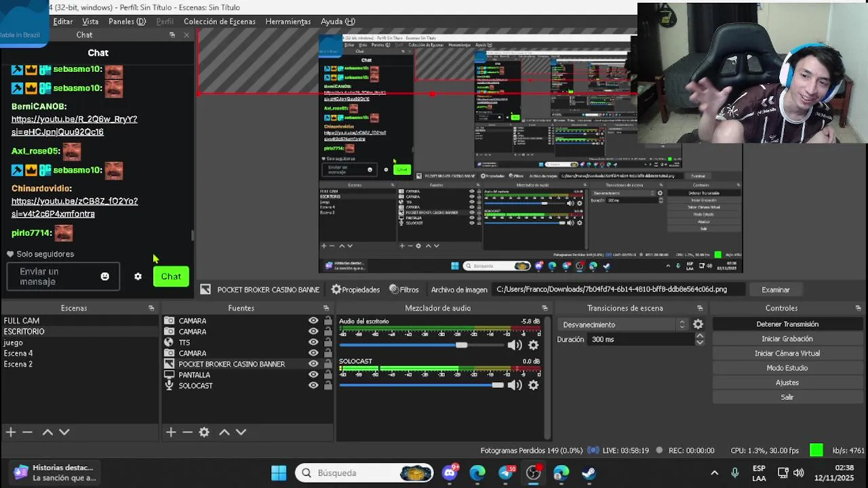Lock the PANTALLA source
868x488 pixels.
click(328, 375)
